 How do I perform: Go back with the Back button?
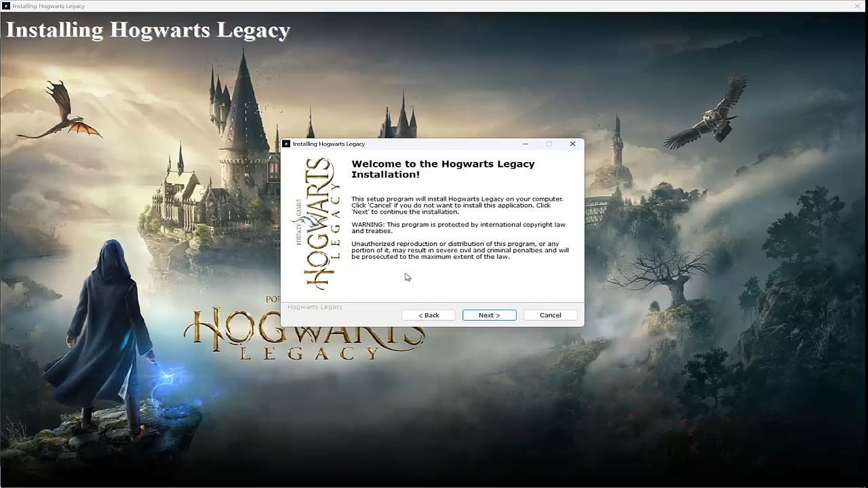click(x=429, y=315)
